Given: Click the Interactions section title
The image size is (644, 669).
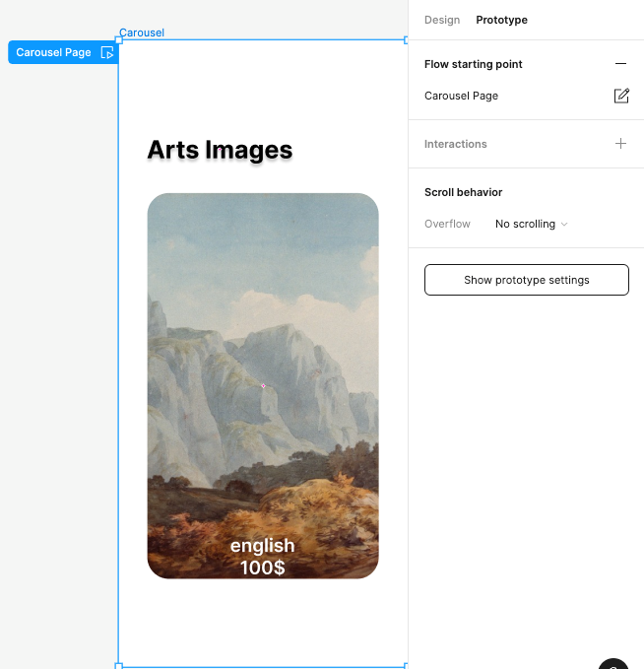Looking at the screenshot, I should [x=456, y=144].
